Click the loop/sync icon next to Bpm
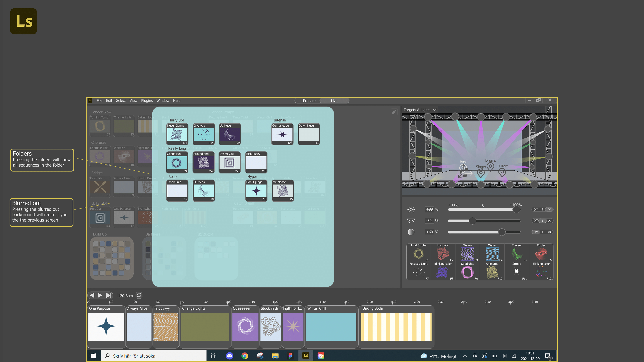Image resolution: width=644 pixels, height=362 pixels. 139,295
